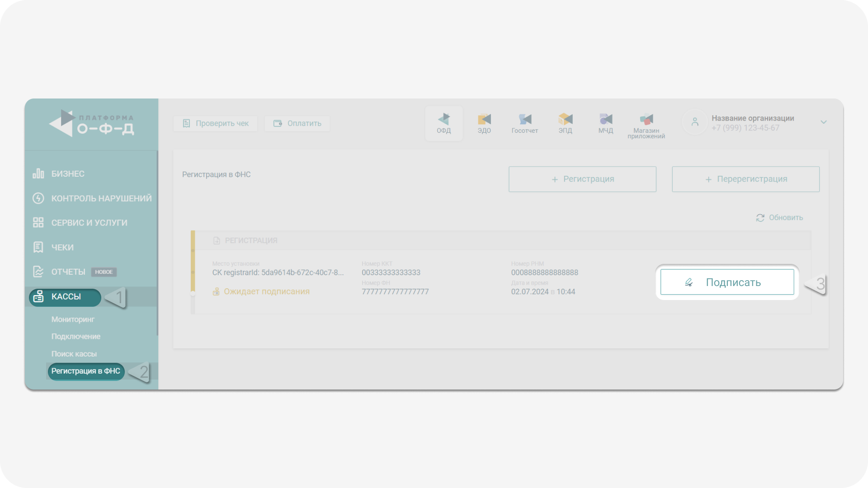
Task: Open the Отчеты menu item
Action: click(68, 272)
